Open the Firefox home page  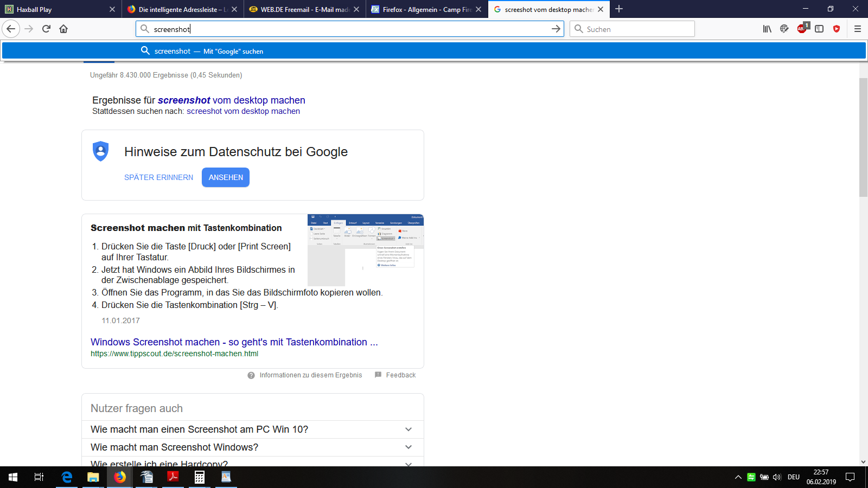[x=63, y=29]
